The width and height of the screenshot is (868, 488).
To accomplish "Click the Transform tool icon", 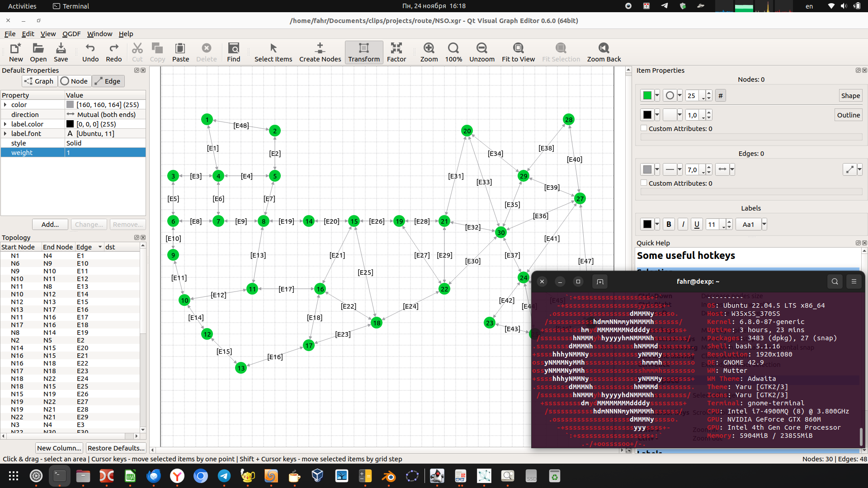I will (363, 48).
